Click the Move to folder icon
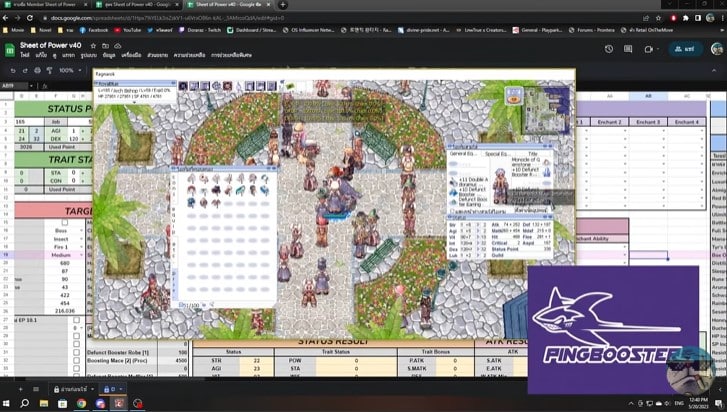727x412 pixels. 106,46
